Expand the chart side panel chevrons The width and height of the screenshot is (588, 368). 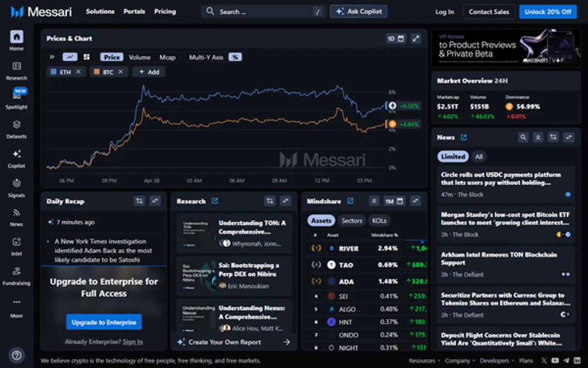pos(52,57)
